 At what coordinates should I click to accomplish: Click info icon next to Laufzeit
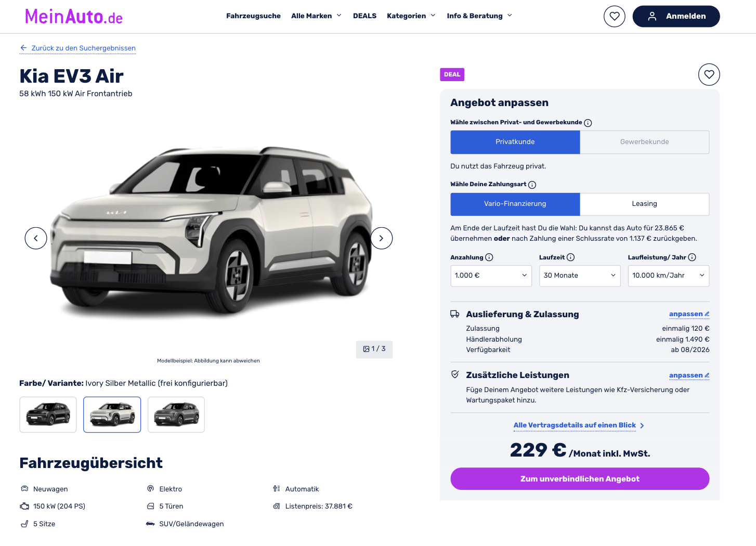pos(570,257)
